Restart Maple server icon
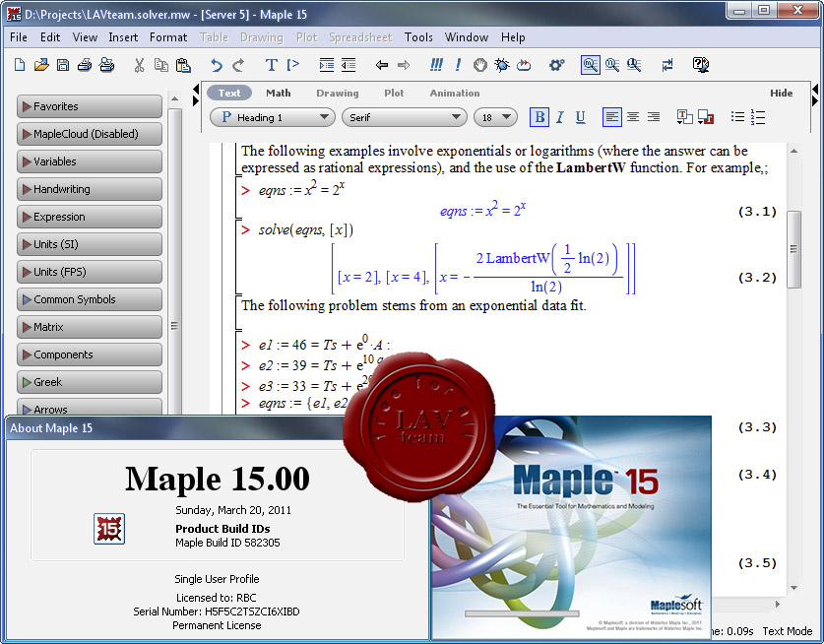The image size is (824, 644). click(x=524, y=65)
